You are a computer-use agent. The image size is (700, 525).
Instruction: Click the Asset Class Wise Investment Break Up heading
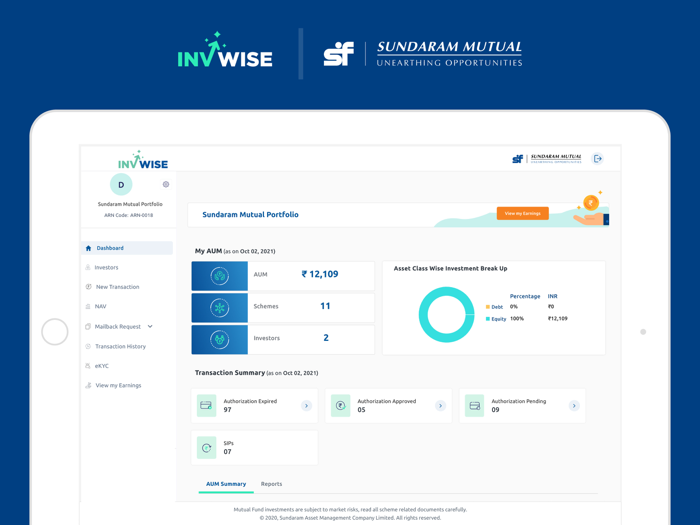(x=450, y=268)
